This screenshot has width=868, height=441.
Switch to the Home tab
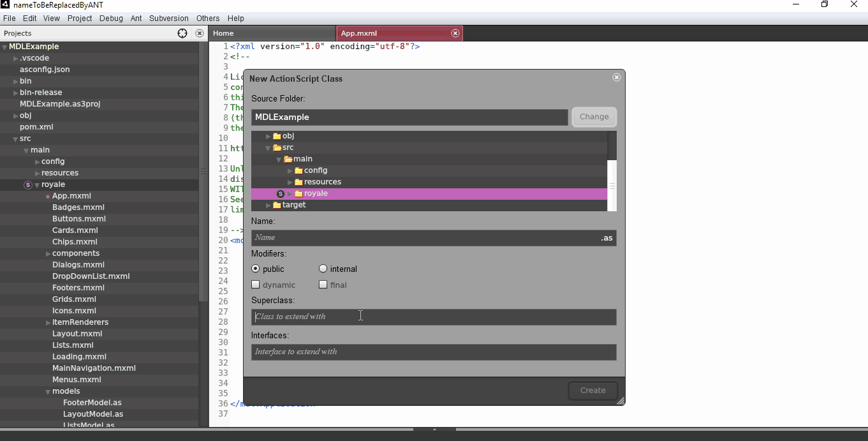coord(223,33)
